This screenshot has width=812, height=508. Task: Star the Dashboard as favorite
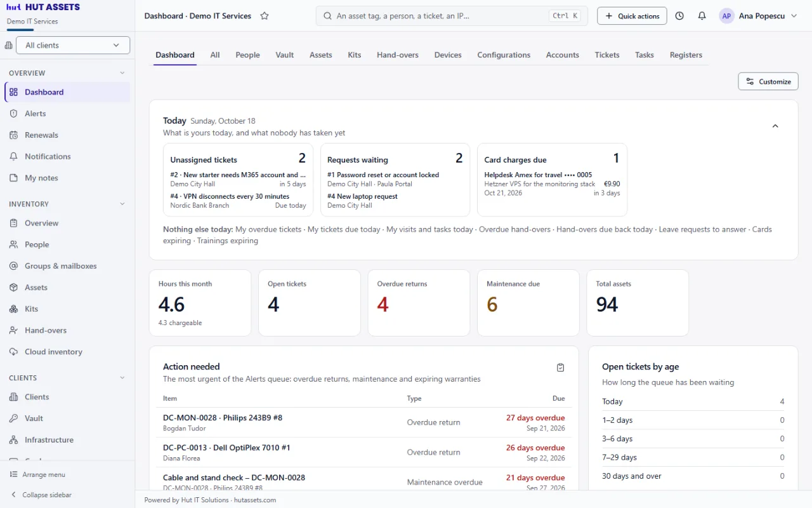click(x=265, y=16)
